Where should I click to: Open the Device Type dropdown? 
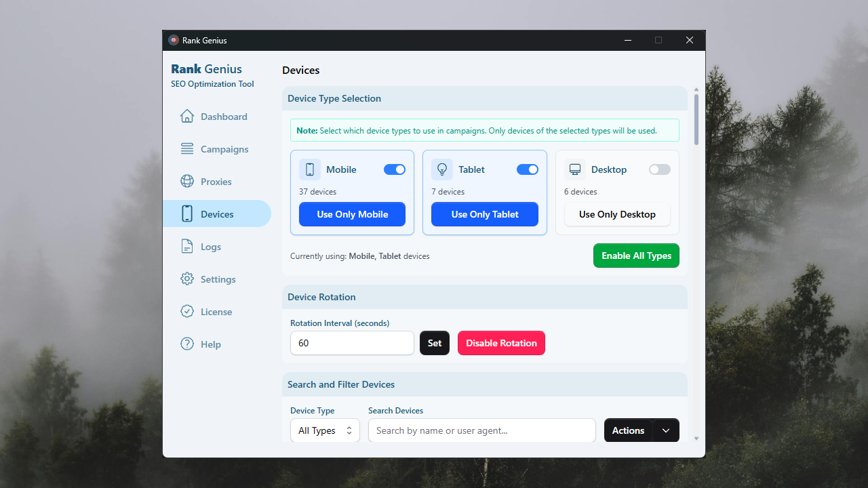click(x=325, y=430)
